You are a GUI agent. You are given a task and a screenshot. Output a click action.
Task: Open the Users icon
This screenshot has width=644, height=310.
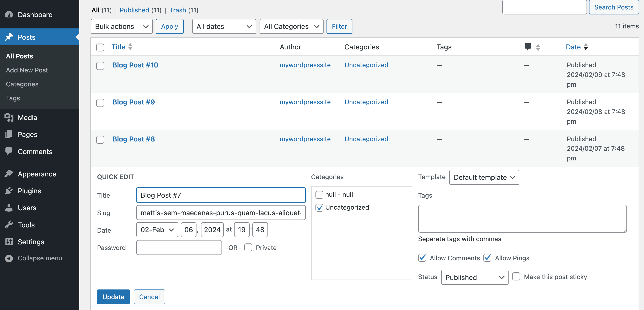[x=9, y=208]
